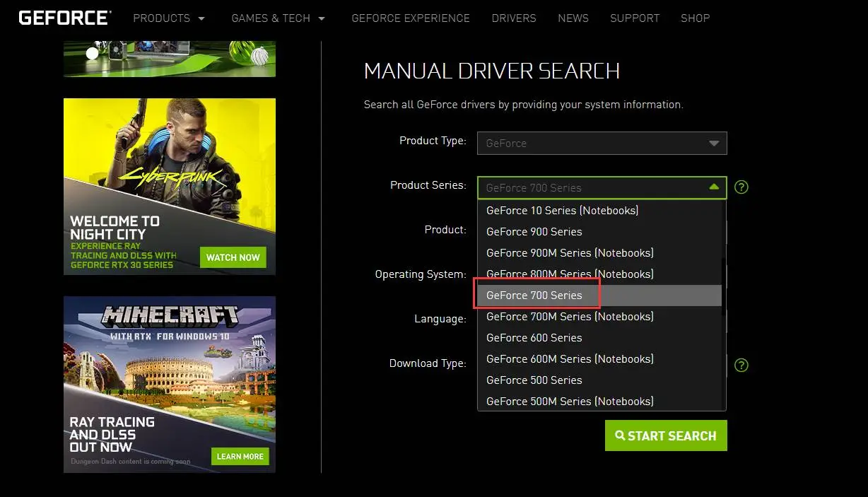Viewport: 868px width, 497px height.
Task: Click the Download Type help icon
Action: [x=741, y=365]
